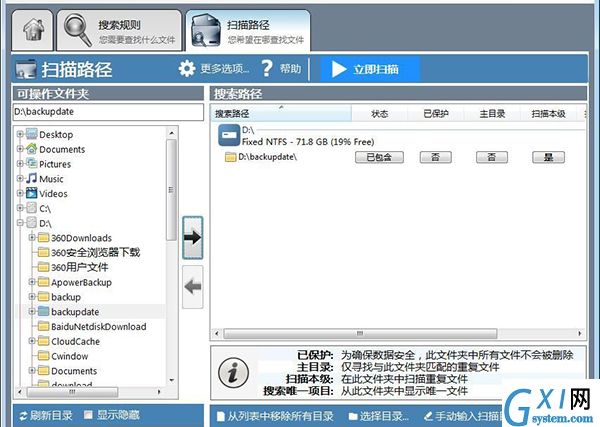Select the BaiduNetdiskDownload folder
This screenshot has height=427, width=600.
click(x=92, y=326)
